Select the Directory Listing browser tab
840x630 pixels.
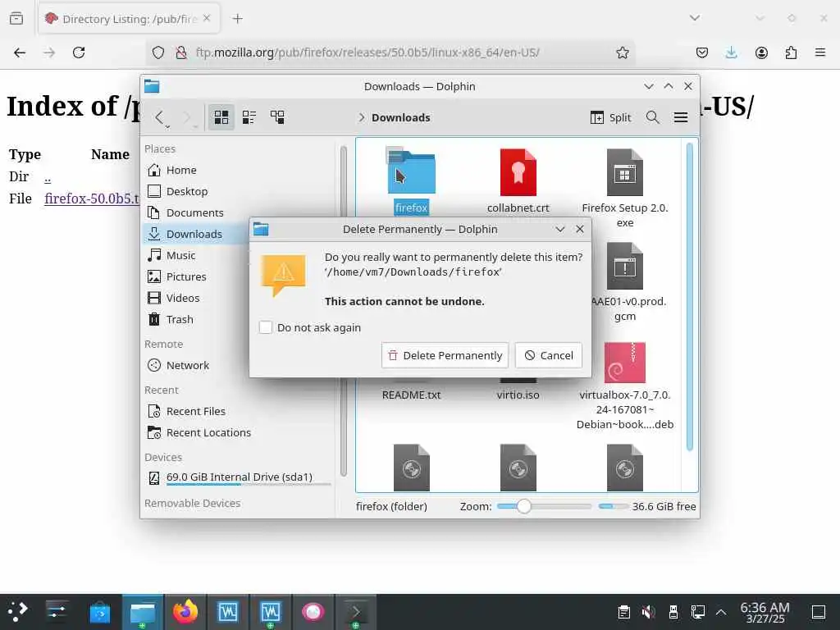(x=129, y=19)
